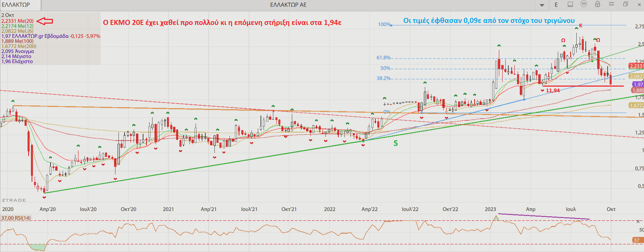
Task: Select the 1,677 price tag on axis
Action: point(636,105)
